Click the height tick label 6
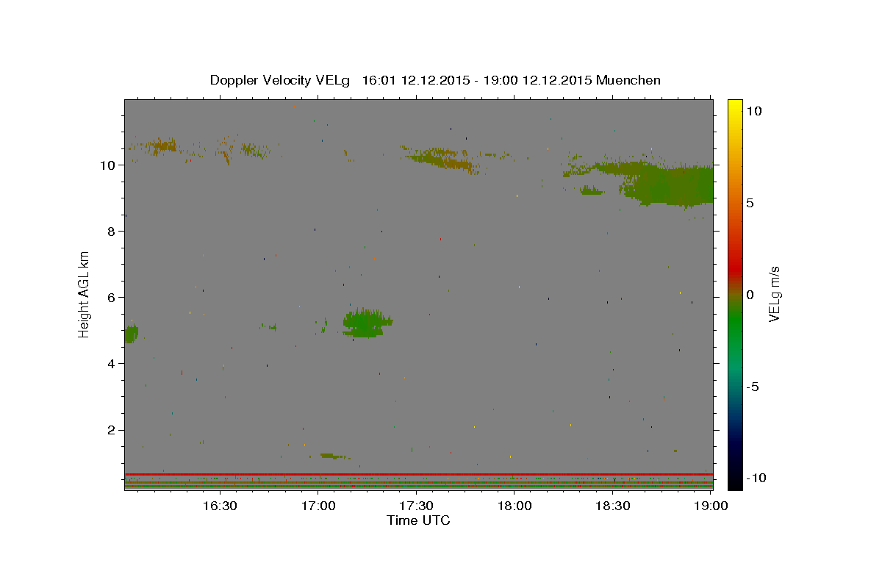Image resolution: width=882 pixels, height=588 pixels. 112,298
